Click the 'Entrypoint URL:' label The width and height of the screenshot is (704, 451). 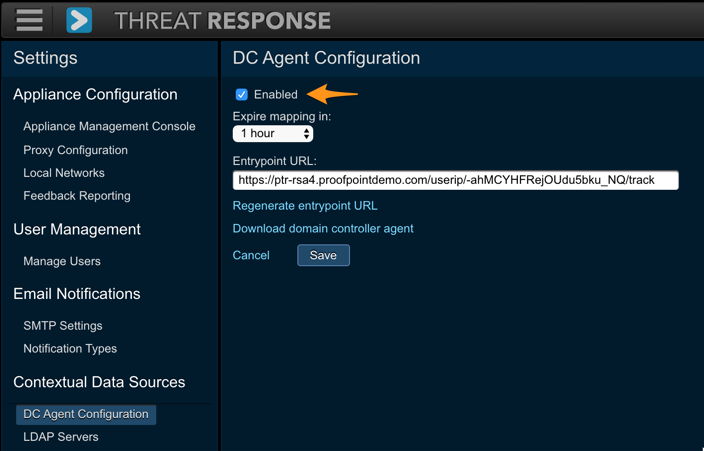[274, 161]
